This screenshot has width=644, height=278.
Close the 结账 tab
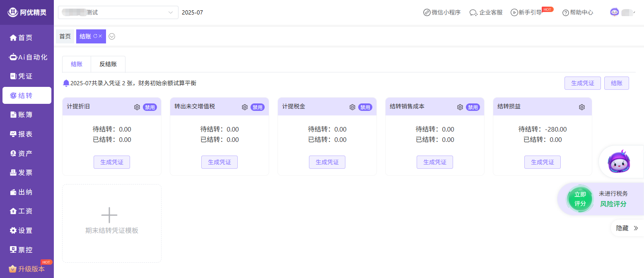101,36
